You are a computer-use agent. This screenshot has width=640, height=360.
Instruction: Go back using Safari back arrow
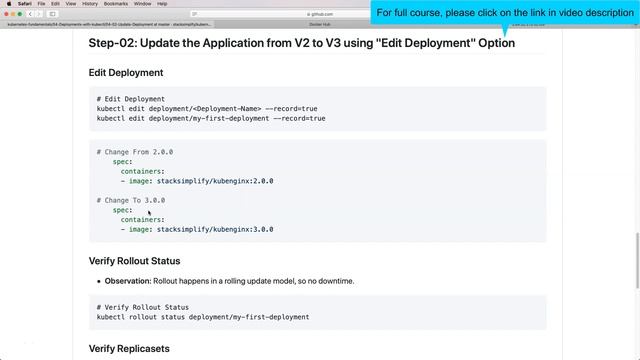point(30,14)
